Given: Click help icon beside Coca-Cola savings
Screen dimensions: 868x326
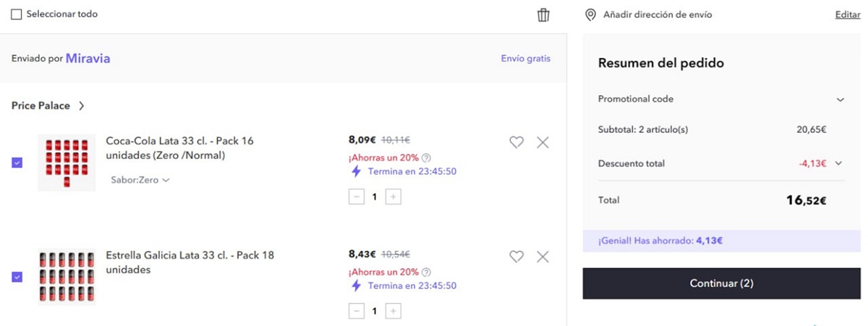Looking at the screenshot, I should tap(426, 158).
